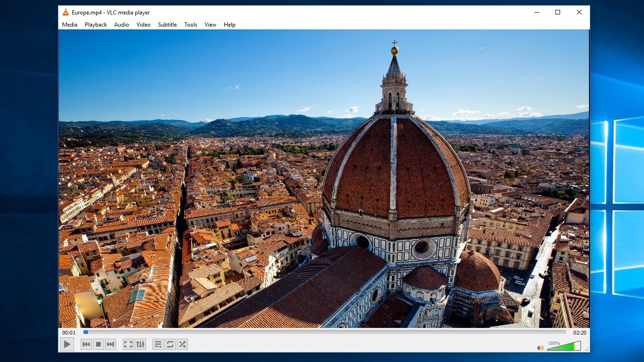Click the middle of the seek bar
Viewport: 644px width, 362px height.
click(x=325, y=332)
